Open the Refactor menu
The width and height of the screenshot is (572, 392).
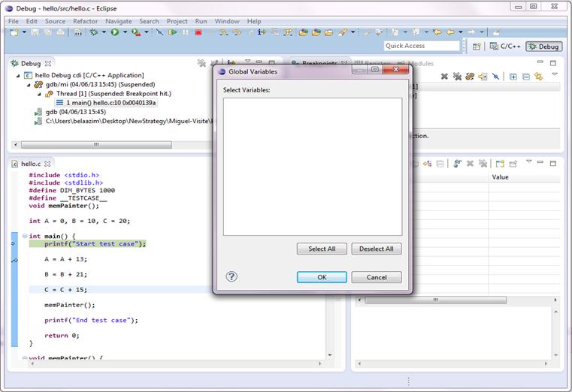coord(85,21)
